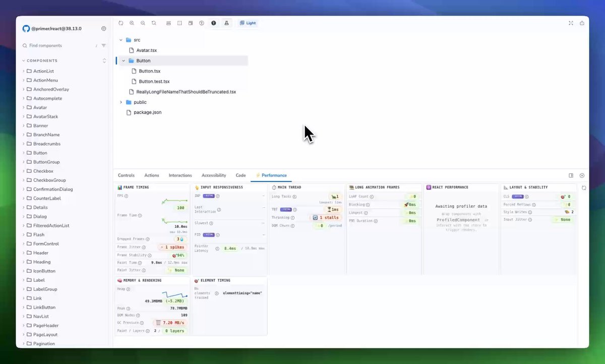Click the info icon next to Heap
The width and height of the screenshot is (605, 364).
128,289
